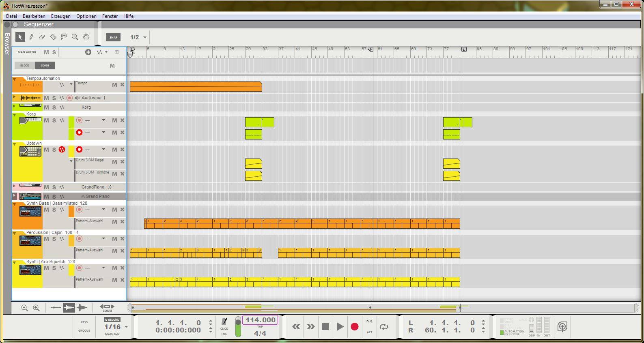This screenshot has height=343, width=644.
Task: Select the Magnifying glass zoom tool
Action: point(75,37)
